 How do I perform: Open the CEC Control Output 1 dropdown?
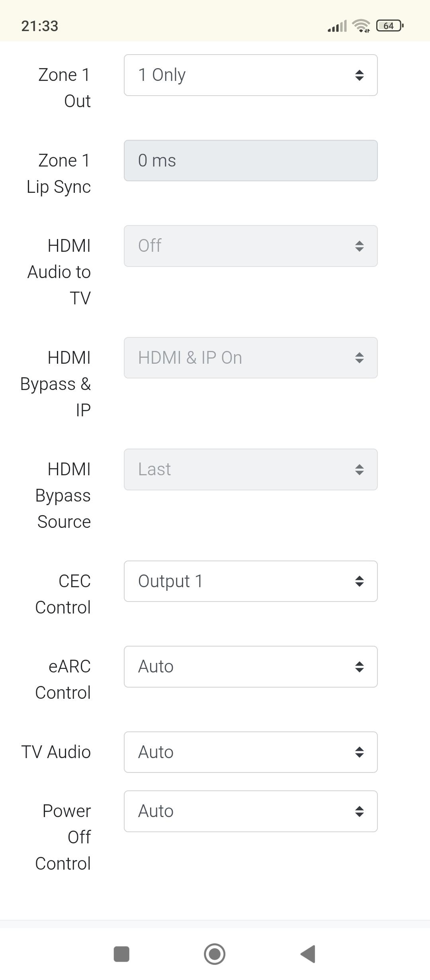click(x=251, y=581)
